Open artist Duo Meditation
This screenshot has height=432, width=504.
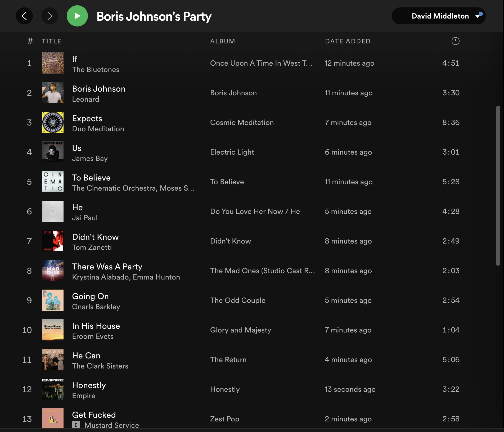(x=98, y=129)
